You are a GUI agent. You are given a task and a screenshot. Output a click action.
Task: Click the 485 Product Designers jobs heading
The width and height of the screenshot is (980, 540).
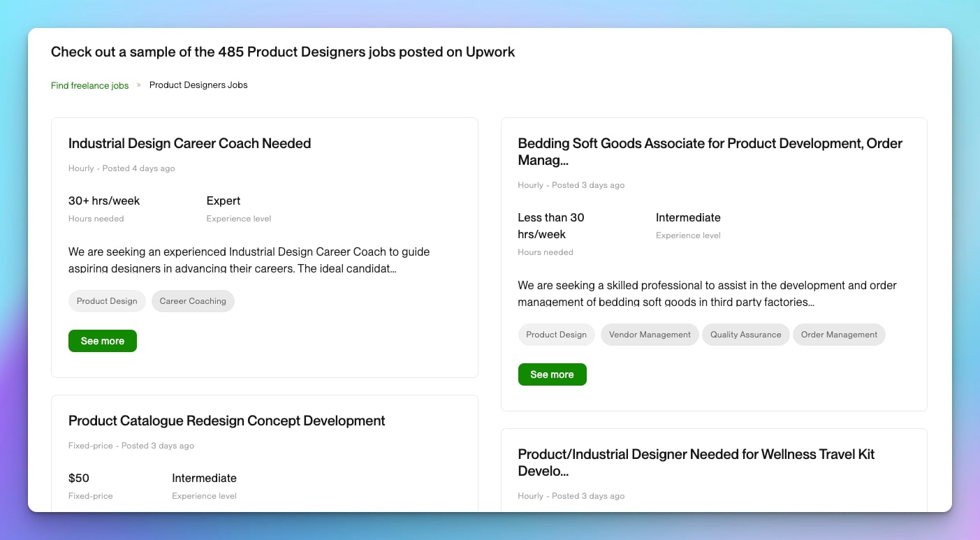pyautogui.click(x=283, y=52)
